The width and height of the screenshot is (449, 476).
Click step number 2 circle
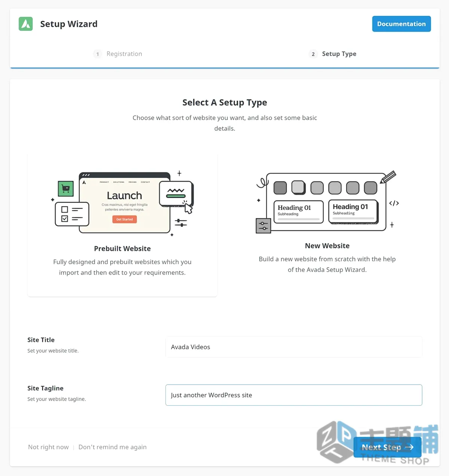click(x=313, y=54)
